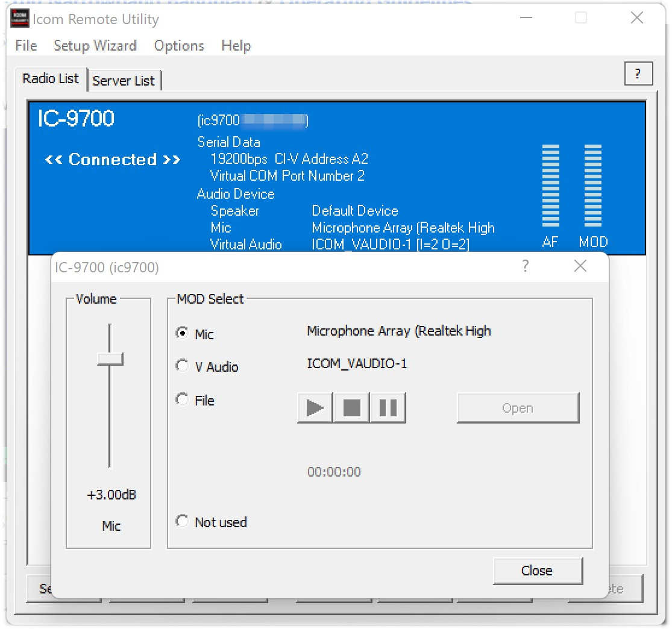
Task: Click the 'Default Device' speaker entry
Action: [355, 211]
